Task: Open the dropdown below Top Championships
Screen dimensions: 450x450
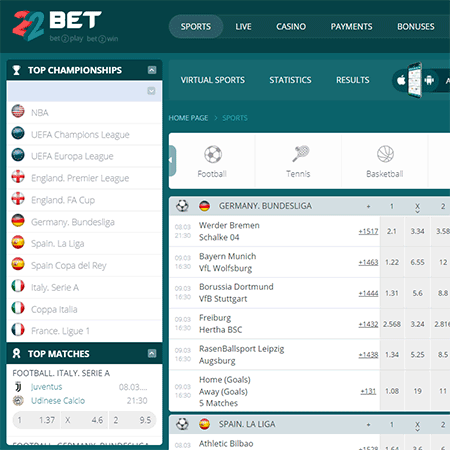Action: [x=84, y=91]
